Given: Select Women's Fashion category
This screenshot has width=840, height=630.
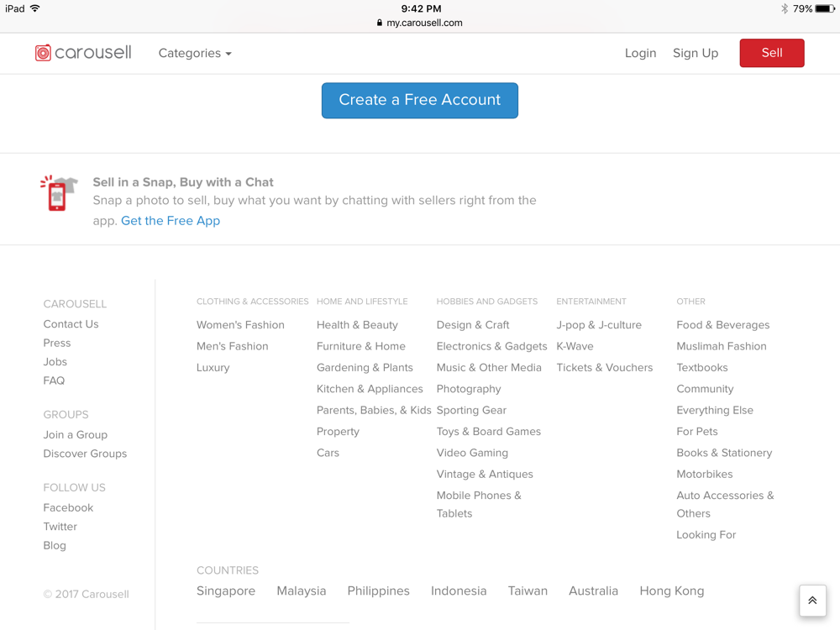Looking at the screenshot, I should coord(240,324).
